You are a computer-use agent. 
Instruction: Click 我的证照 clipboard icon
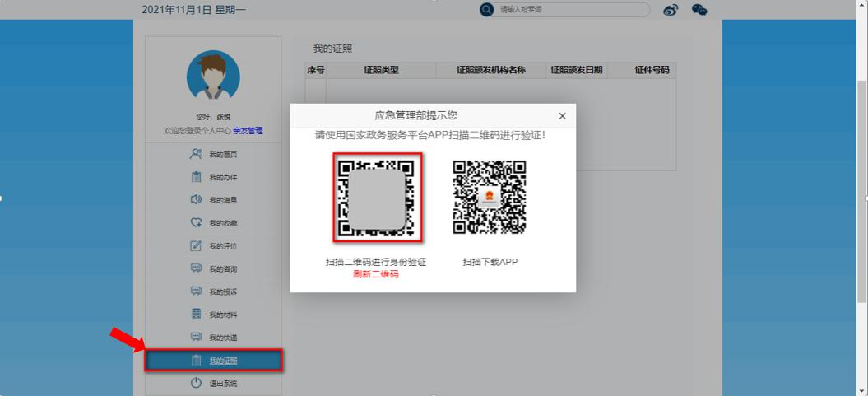pos(196,361)
